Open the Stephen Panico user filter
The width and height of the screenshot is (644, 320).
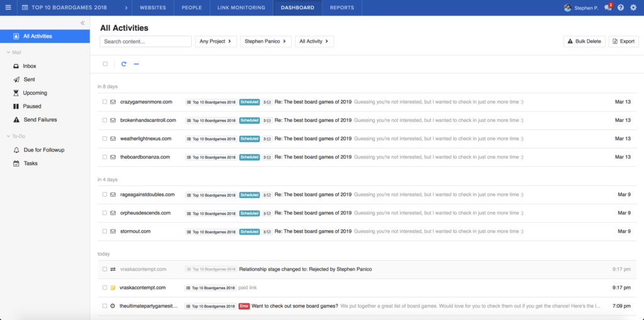pos(264,41)
